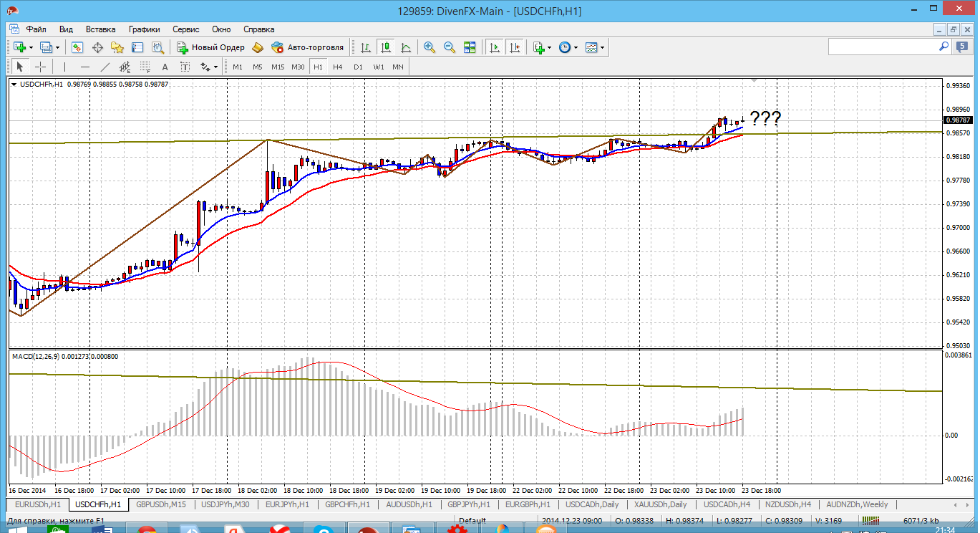Select the Fibonacci retracement tool
The height and width of the screenshot is (533, 980).
coord(145,67)
